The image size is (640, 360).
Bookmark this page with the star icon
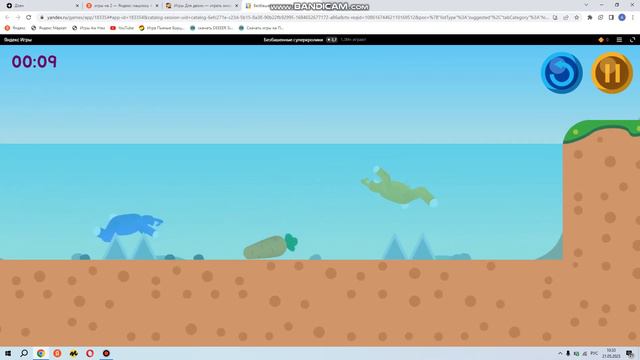pos(576,18)
